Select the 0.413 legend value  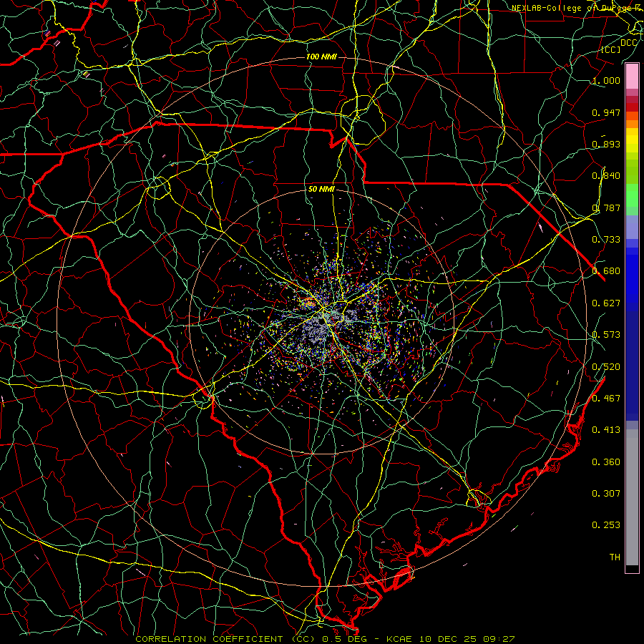pyautogui.click(x=606, y=430)
